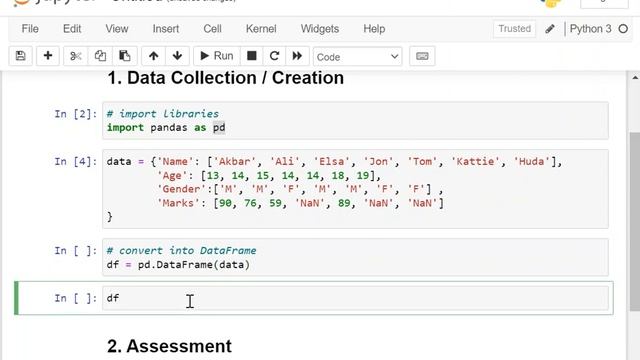Viewport: 640px width, 360px height.
Task: Click the 'Marks' key line in code
Action: pos(300,203)
